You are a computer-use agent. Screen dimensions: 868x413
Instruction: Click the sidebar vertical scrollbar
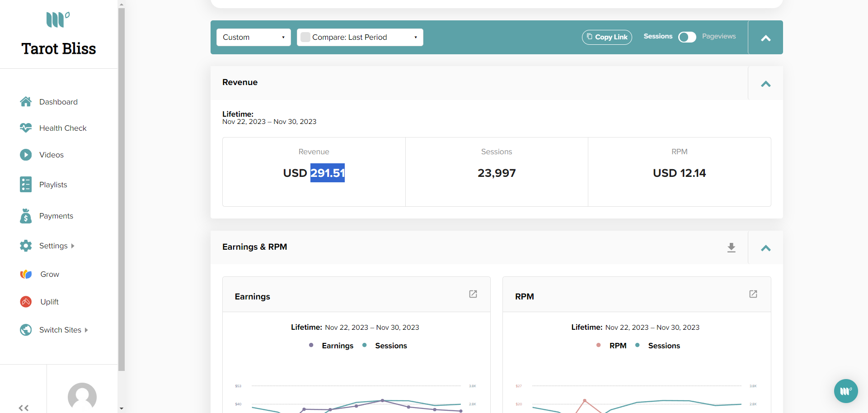coord(122,189)
